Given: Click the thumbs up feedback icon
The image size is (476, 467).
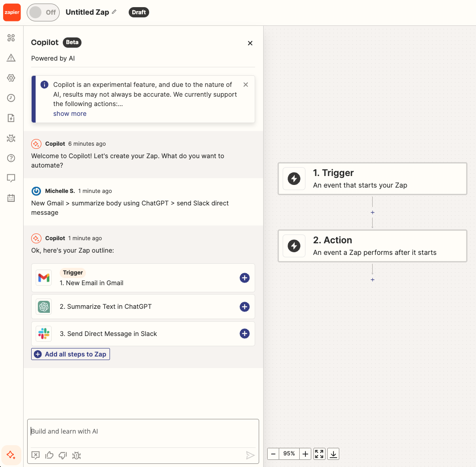Looking at the screenshot, I should click(49, 455).
